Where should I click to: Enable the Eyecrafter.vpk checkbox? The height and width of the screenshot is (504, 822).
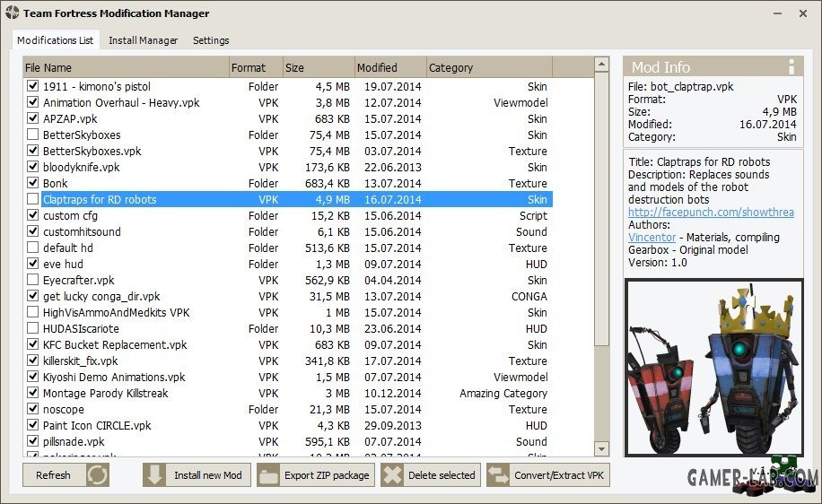32,279
